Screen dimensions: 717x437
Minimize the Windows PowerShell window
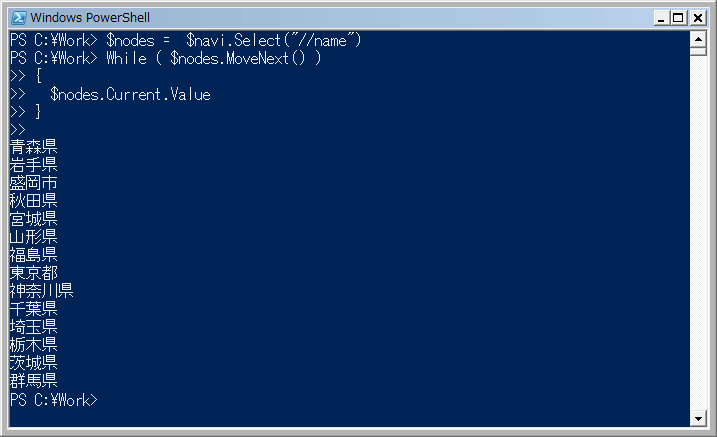point(661,18)
